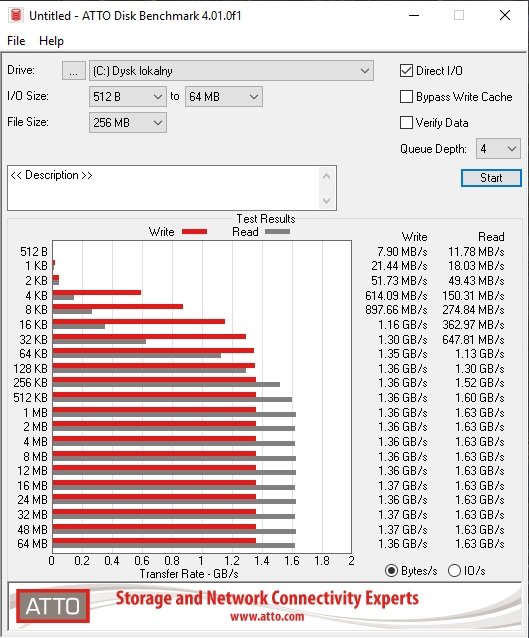Expand the Drive selection dropdown

231,71
